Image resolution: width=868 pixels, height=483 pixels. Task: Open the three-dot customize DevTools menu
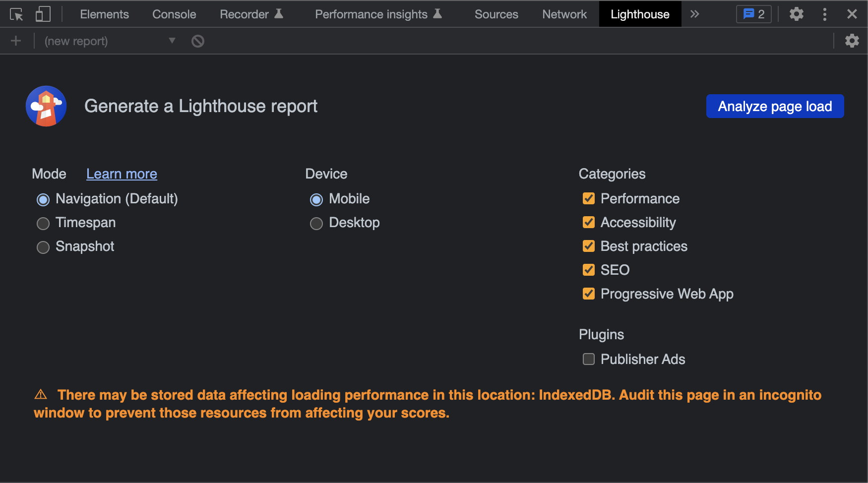coord(824,14)
